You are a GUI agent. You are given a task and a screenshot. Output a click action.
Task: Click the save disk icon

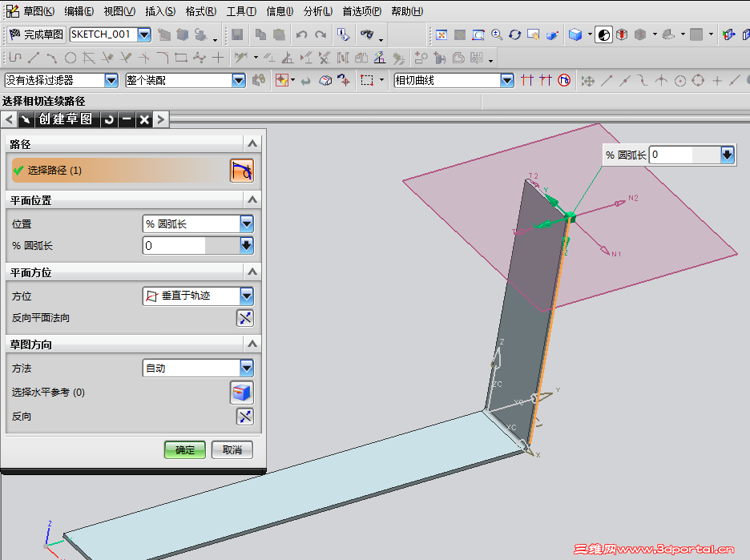point(237,34)
